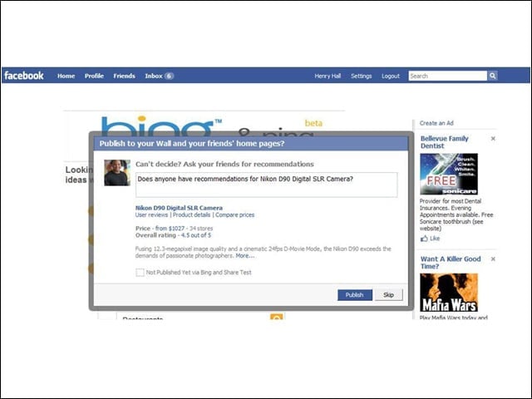
Task: Click the Publish button
Action: (355, 295)
